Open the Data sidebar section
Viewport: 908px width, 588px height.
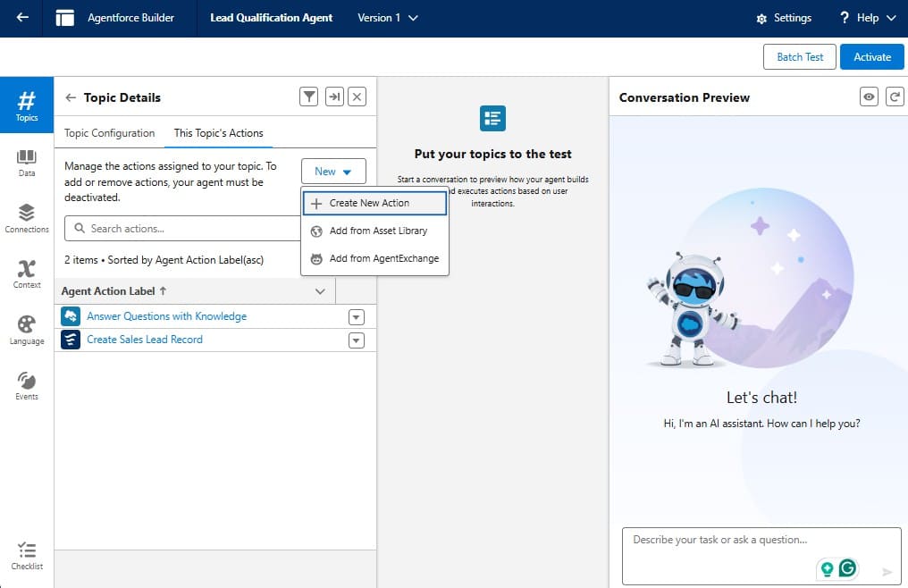[27, 163]
